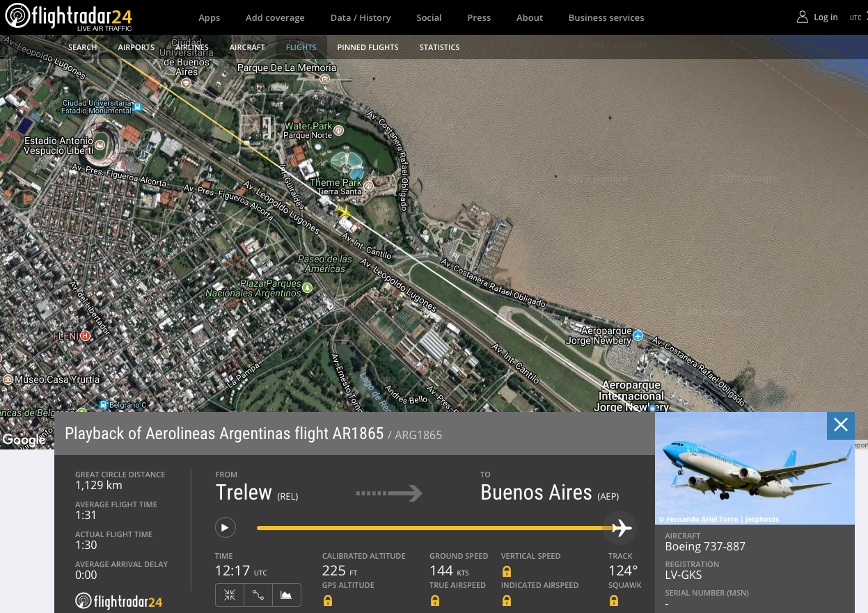Screen dimensions: 868x613
Task: Click Museo Casa Yrurtia marker
Action: (8, 379)
